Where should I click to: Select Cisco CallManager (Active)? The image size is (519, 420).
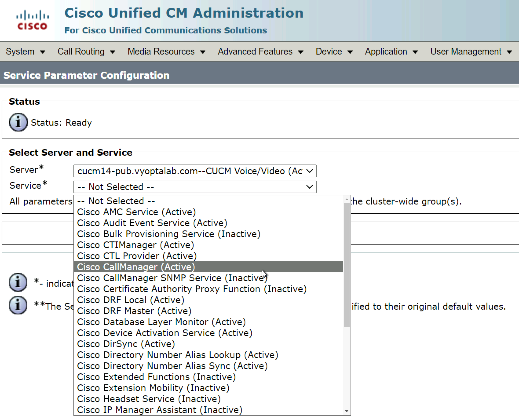point(208,267)
